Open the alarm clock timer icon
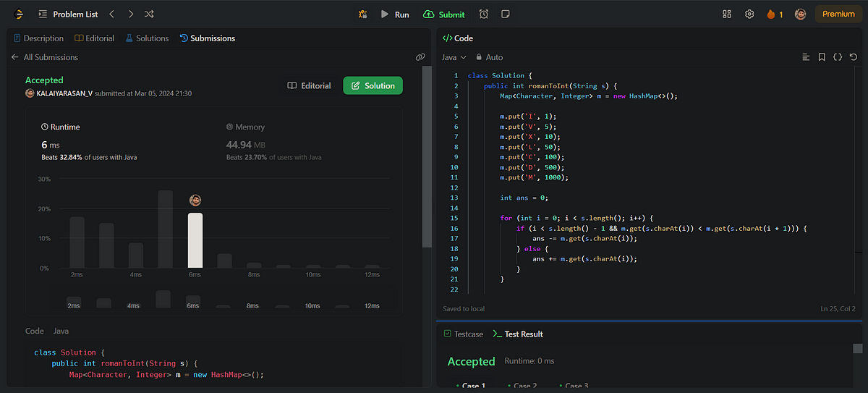This screenshot has width=868, height=393. pyautogui.click(x=484, y=14)
